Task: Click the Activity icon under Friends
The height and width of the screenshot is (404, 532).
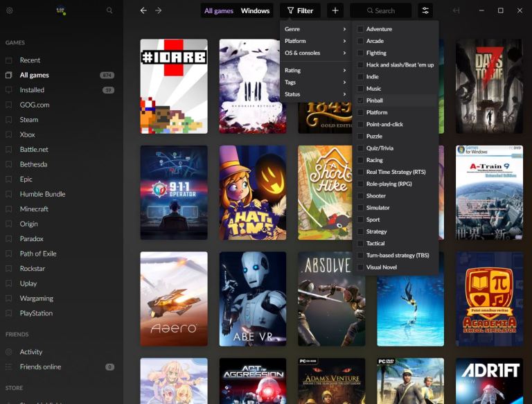Action: pos(9,352)
